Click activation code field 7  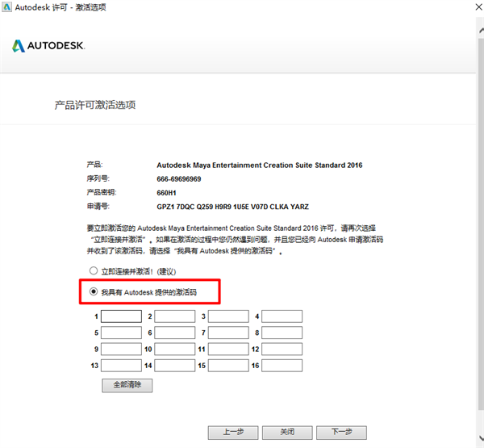[x=228, y=333]
